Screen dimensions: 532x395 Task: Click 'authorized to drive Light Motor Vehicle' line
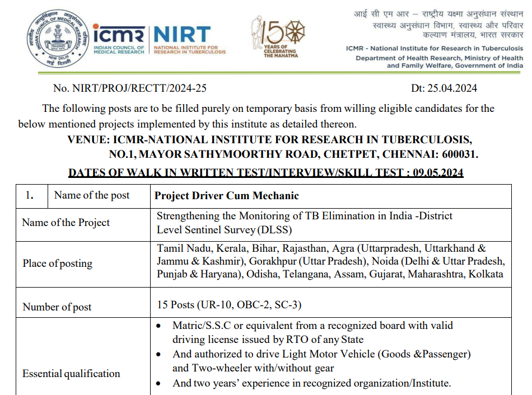tap(321, 354)
